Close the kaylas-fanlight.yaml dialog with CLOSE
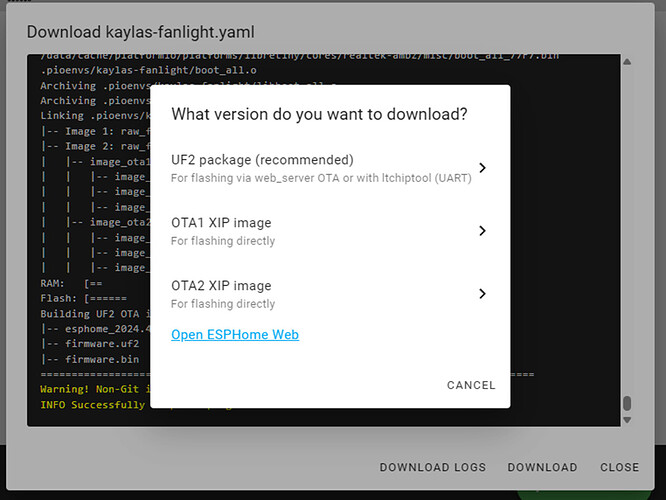This screenshot has width=666, height=500. pyautogui.click(x=619, y=467)
